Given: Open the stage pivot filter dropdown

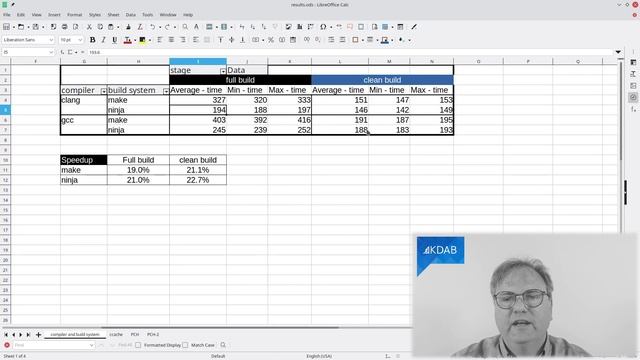Looking at the screenshot, I should coord(223,71).
